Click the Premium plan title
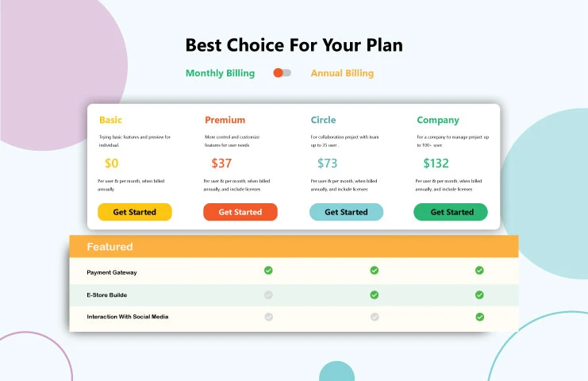588x381 pixels. coord(225,120)
